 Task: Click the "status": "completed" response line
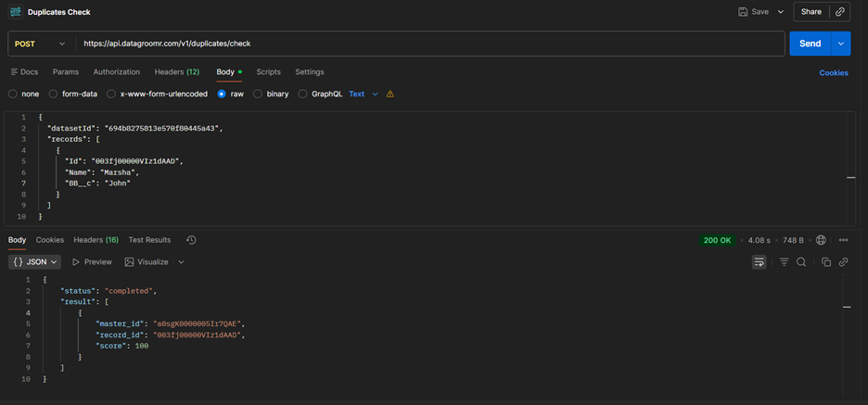pyautogui.click(x=109, y=290)
